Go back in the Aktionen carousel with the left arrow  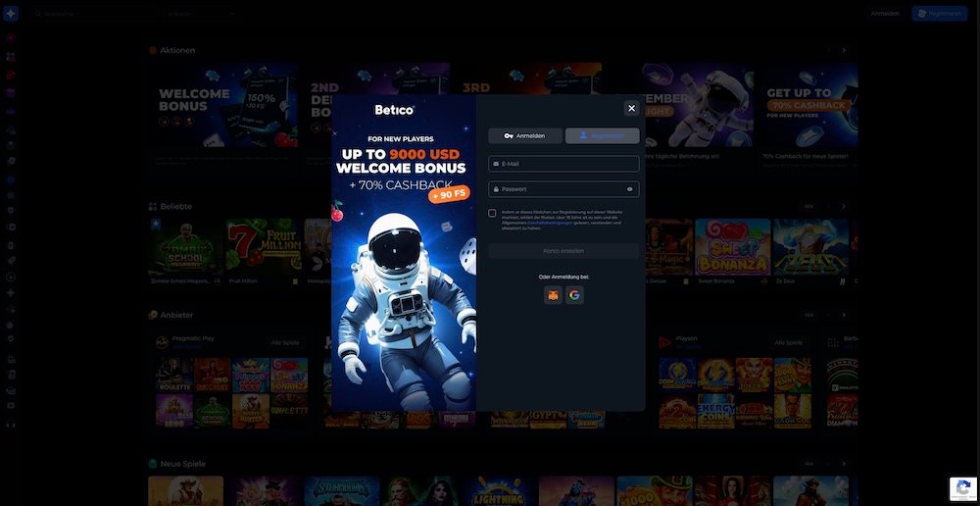click(828, 50)
